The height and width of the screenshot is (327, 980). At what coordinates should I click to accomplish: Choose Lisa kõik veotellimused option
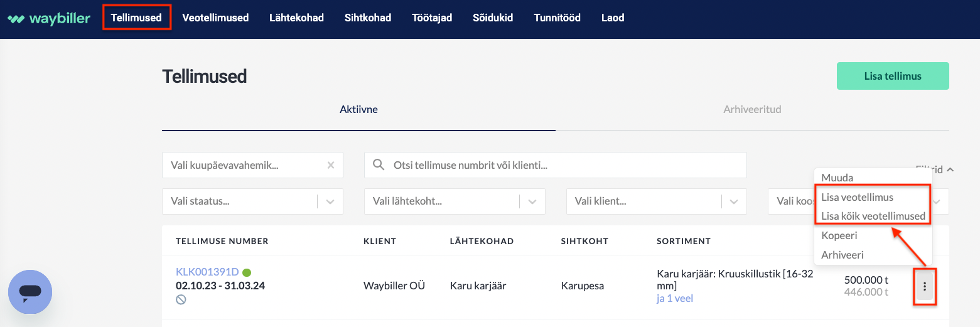click(873, 216)
